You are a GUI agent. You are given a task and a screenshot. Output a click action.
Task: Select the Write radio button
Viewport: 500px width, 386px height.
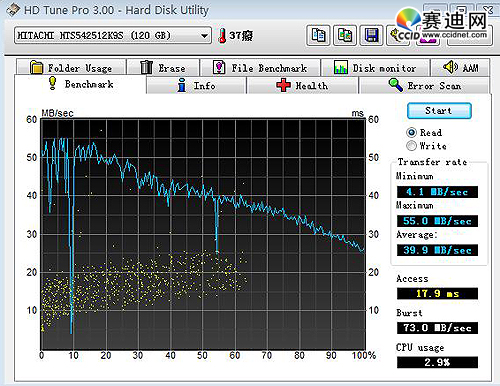(411, 146)
